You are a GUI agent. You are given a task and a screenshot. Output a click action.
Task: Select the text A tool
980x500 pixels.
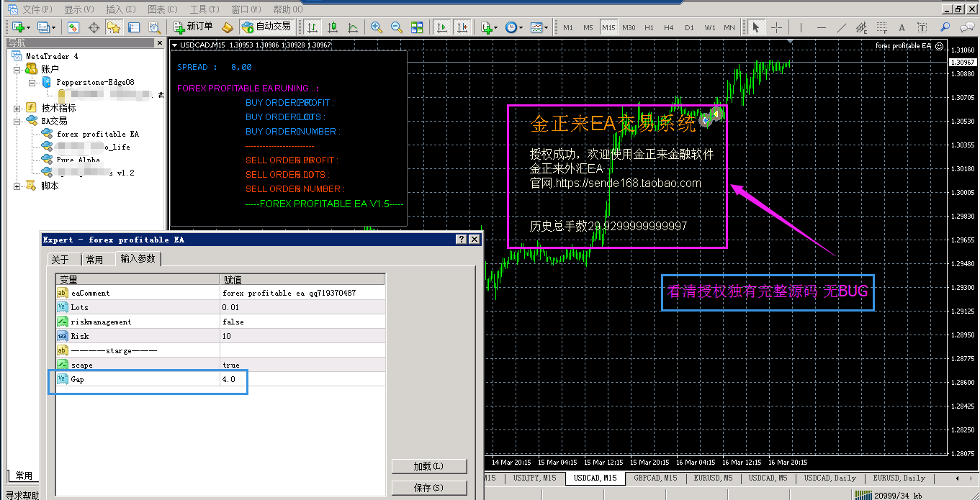pyautogui.click(x=902, y=27)
